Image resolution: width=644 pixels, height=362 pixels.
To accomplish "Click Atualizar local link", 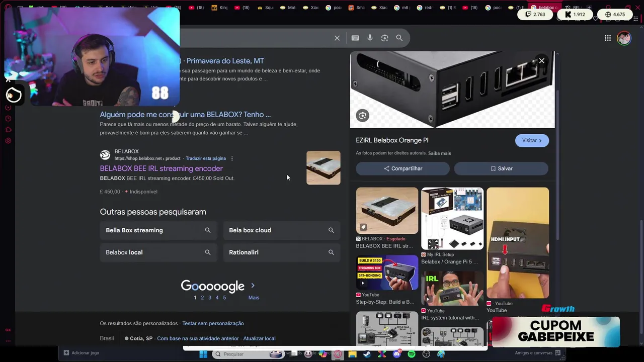I will (259, 338).
